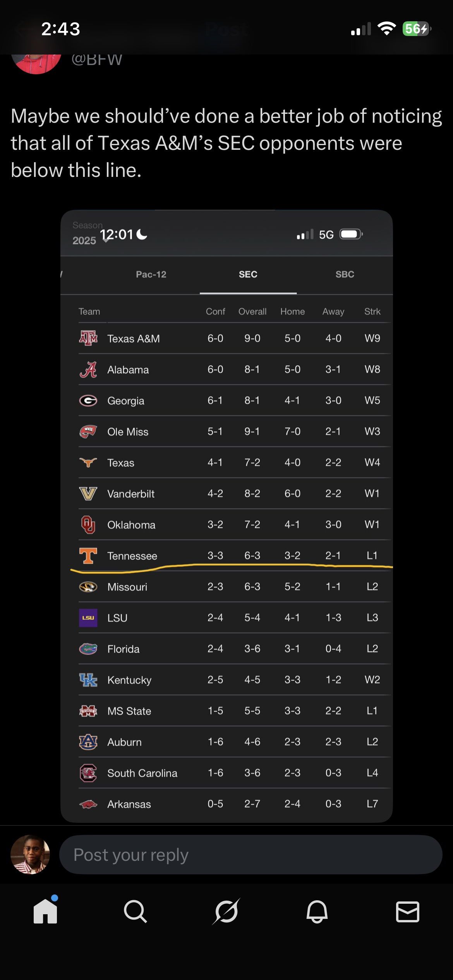This screenshot has width=453, height=980.
Task: Tap the Home icon in bottom bar
Action: [45, 911]
